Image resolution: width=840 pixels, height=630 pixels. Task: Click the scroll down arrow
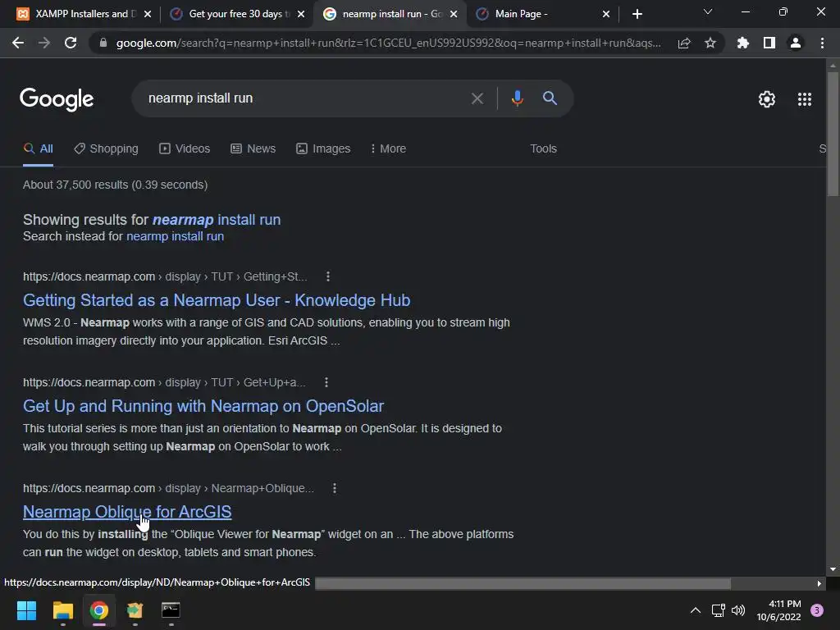(x=833, y=569)
